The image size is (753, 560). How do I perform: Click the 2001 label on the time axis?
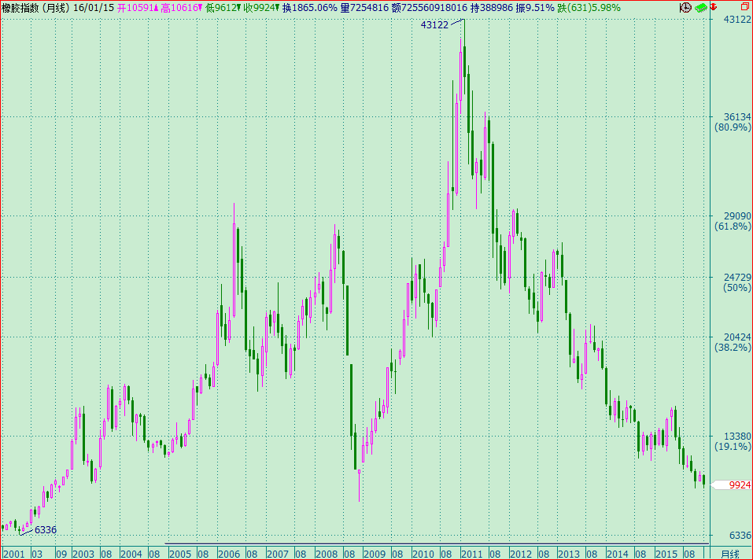pyautogui.click(x=13, y=554)
